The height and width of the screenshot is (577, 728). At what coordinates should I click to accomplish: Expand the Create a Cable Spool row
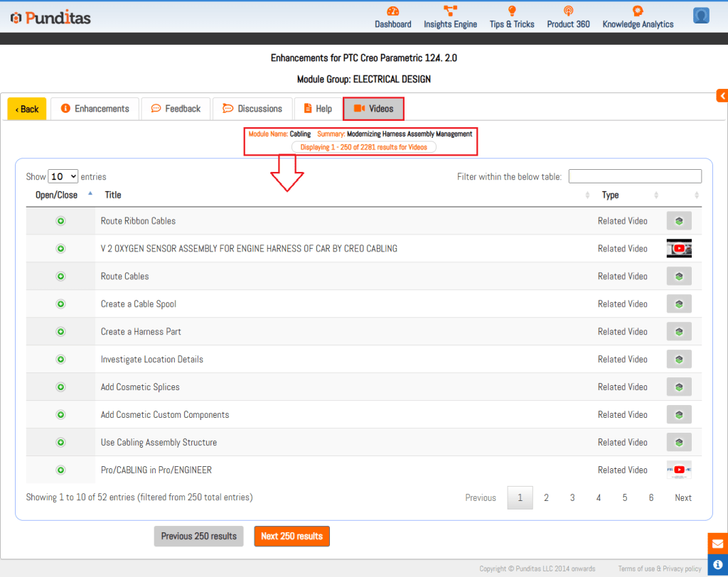point(60,304)
